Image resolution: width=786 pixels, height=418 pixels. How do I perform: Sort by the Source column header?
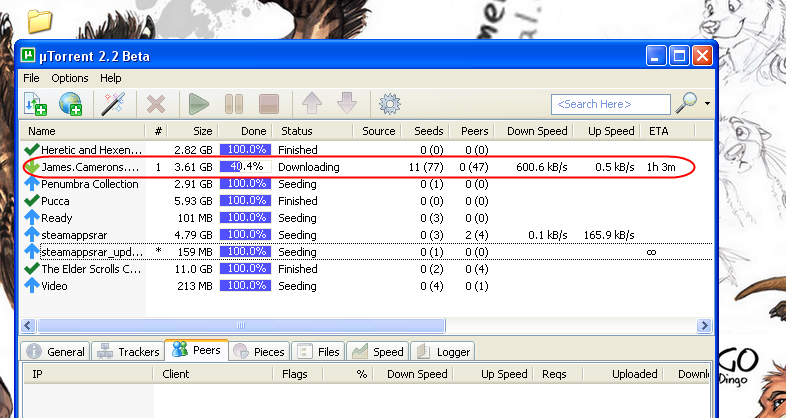[x=377, y=131]
